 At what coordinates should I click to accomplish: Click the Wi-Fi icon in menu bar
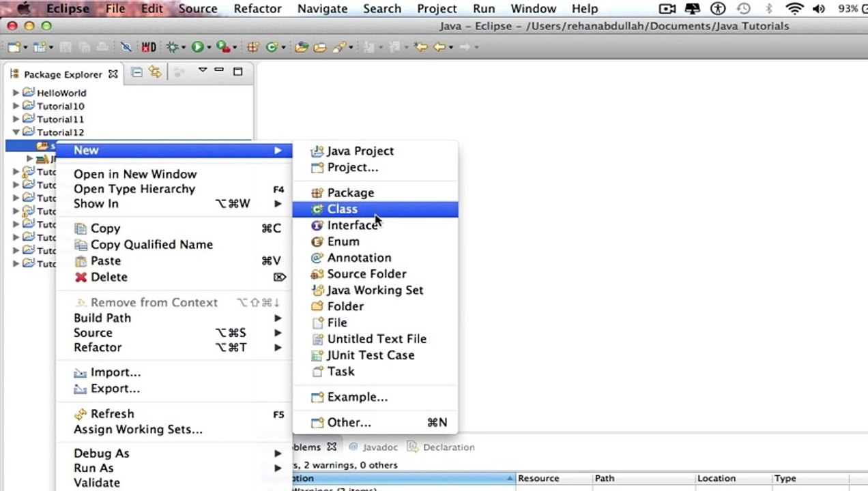(794, 9)
